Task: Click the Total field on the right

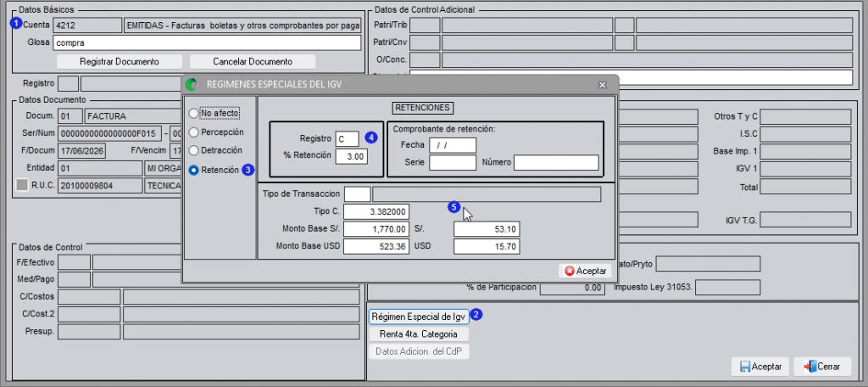Action: pyautogui.click(x=805, y=187)
